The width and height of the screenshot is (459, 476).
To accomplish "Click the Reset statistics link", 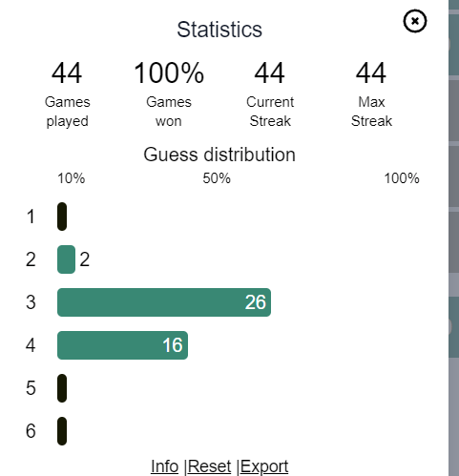I will click(209, 466).
